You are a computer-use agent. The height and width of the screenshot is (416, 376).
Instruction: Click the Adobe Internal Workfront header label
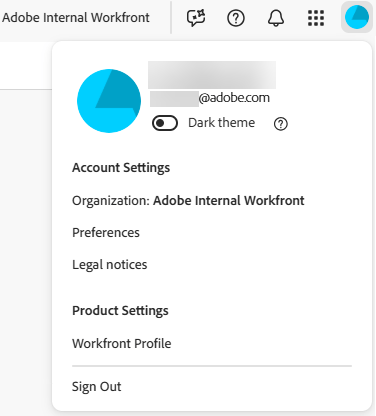(x=76, y=17)
